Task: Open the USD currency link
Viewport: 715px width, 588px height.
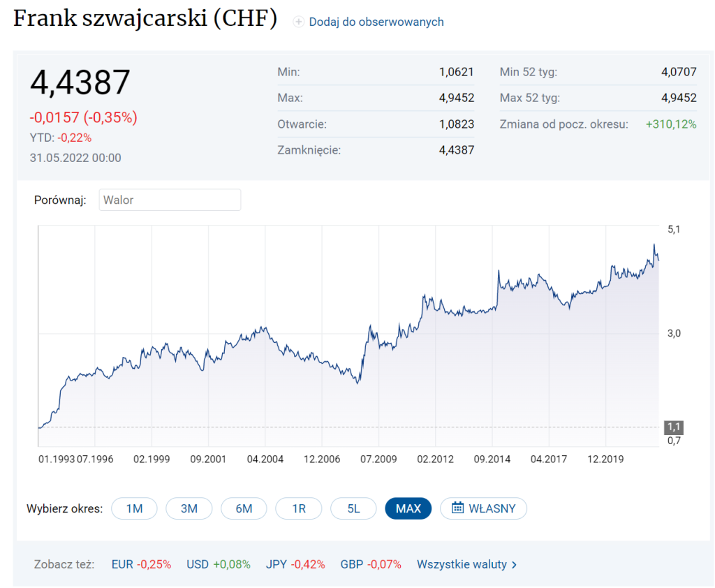Action: 197,564
